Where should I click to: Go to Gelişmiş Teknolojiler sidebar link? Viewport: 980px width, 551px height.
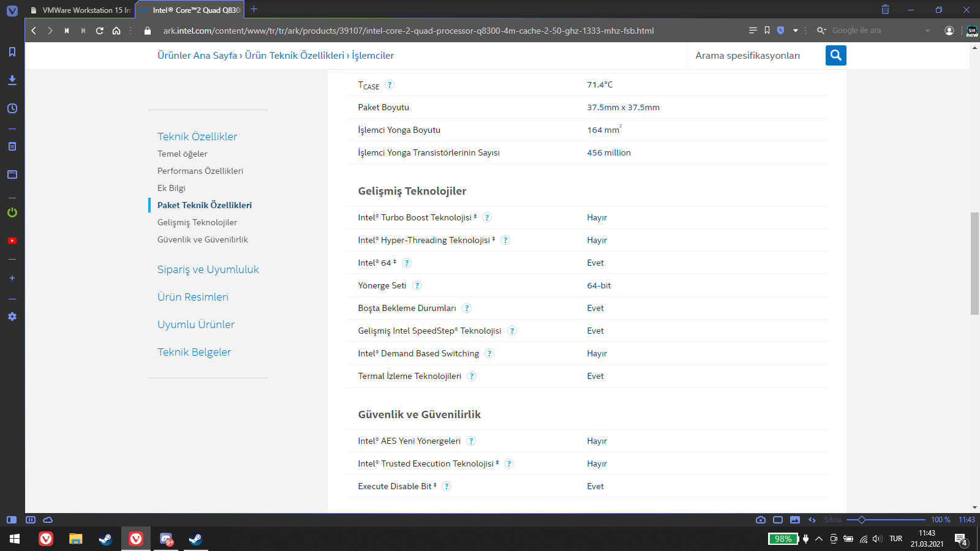197,222
